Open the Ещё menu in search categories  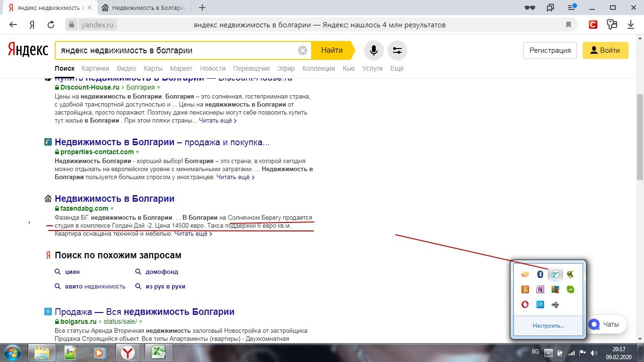397,68
